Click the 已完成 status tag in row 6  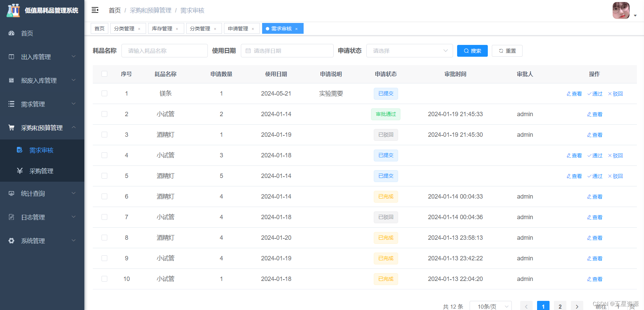coord(386,197)
